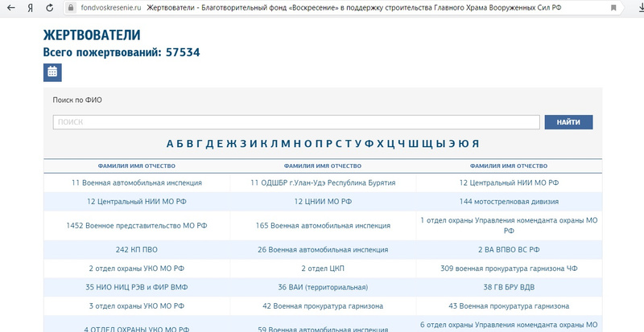This screenshot has width=644, height=332.
Task: Filter donors by letter Э
Action: pyautogui.click(x=452, y=144)
